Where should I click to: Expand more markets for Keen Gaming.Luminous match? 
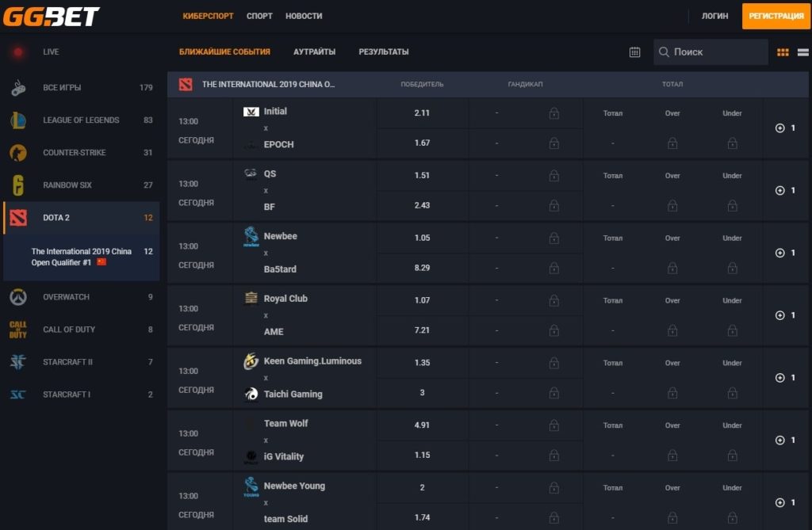point(785,378)
